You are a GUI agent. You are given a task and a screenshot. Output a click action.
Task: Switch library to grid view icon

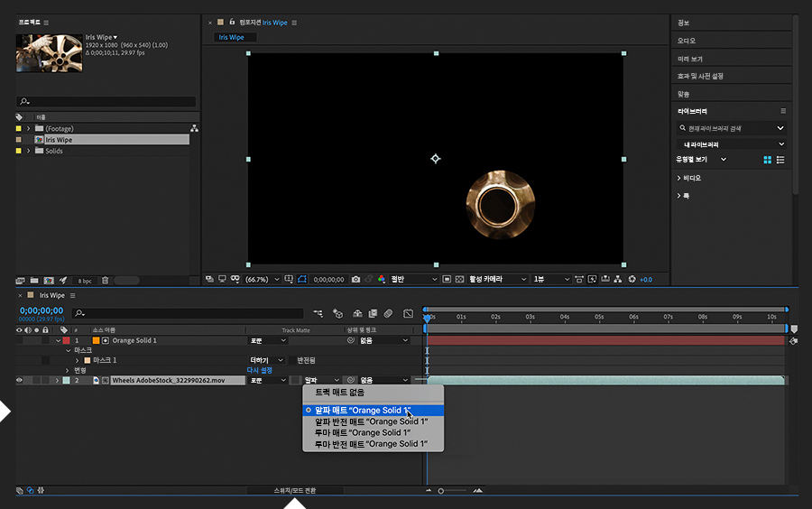[x=768, y=160]
